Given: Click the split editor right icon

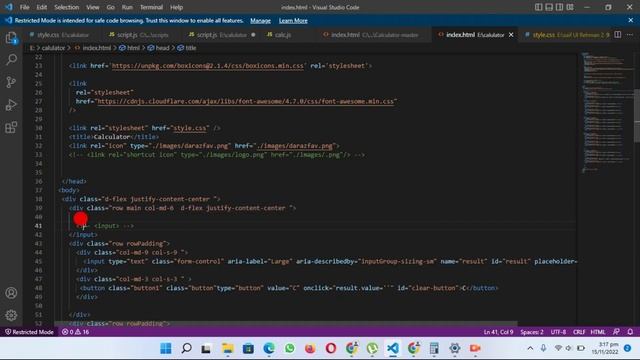Looking at the screenshot, I should [x=618, y=35].
